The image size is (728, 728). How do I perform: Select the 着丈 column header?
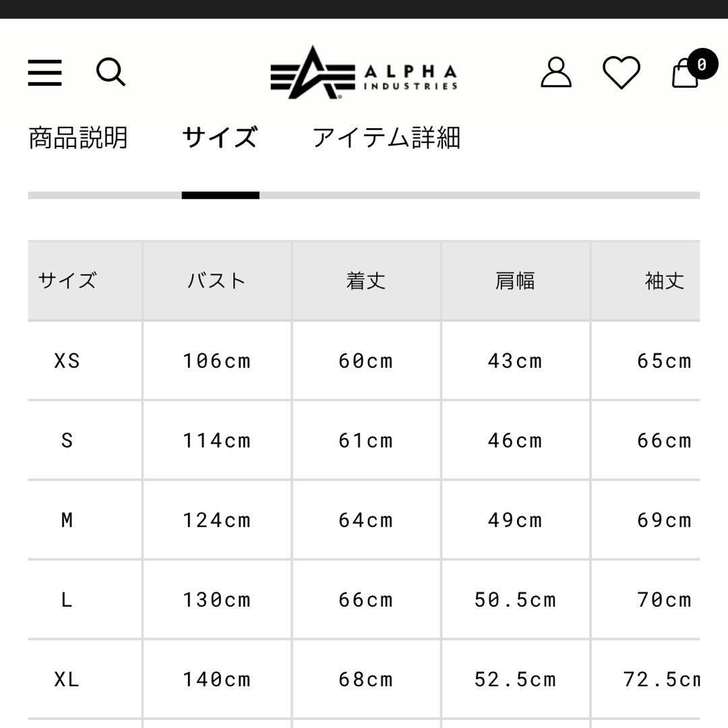tap(365, 280)
